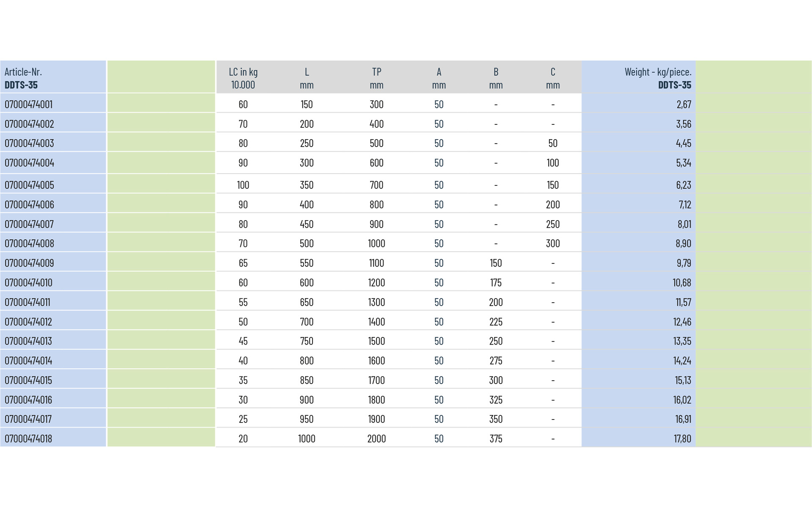
Task: Select weight value 12,46
Action: tap(682, 322)
